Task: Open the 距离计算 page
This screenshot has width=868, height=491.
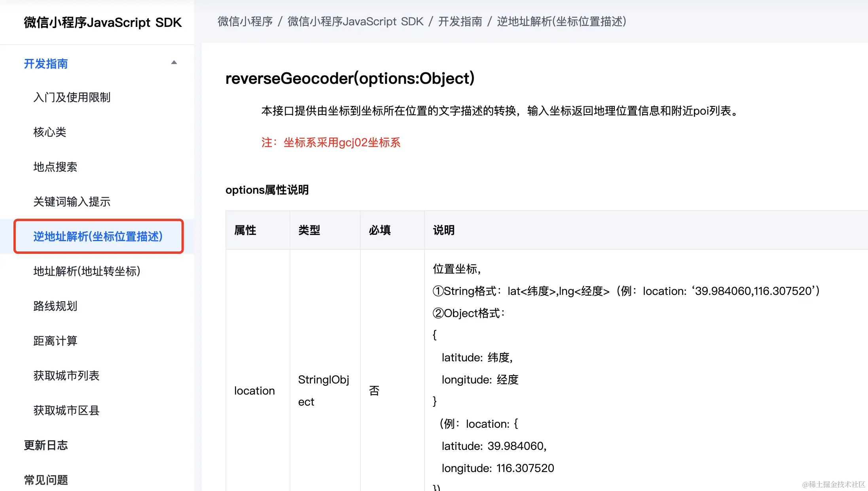Action: pyautogui.click(x=55, y=341)
